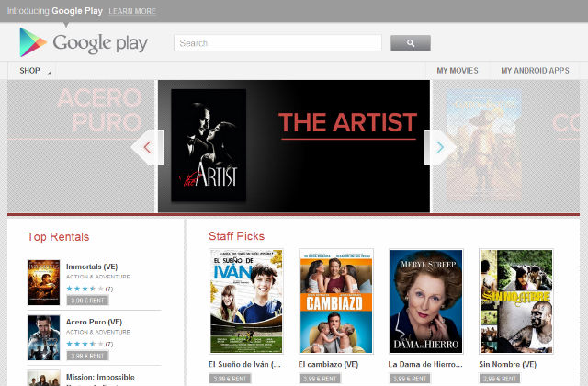Click the LEARN MORE link
The image size is (588, 386).
coord(132,11)
